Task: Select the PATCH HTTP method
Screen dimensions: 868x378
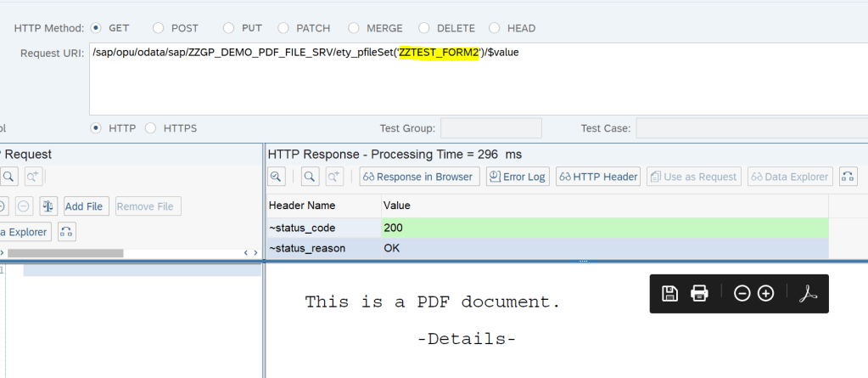Action: (283, 28)
